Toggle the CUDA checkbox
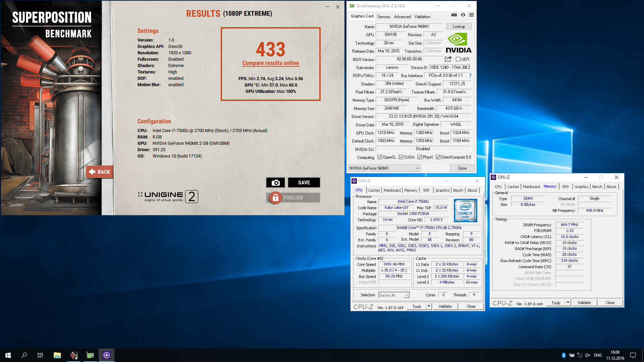Viewport: 644px width, 362px height. 401,157
